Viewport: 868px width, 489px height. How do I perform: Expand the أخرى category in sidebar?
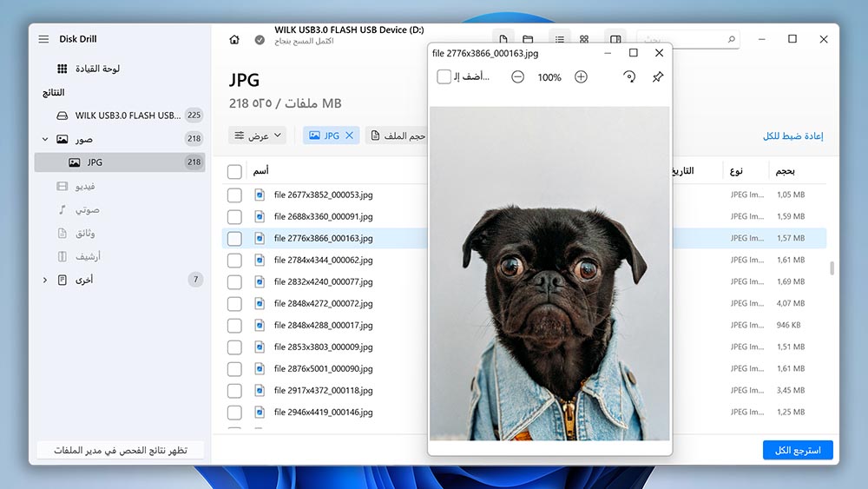45,280
